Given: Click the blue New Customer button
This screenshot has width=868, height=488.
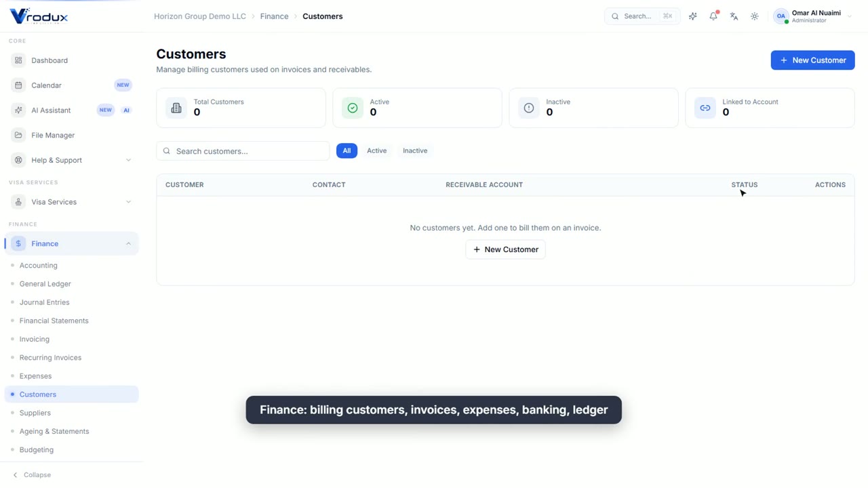Looking at the screenshot, I should 812,60.
